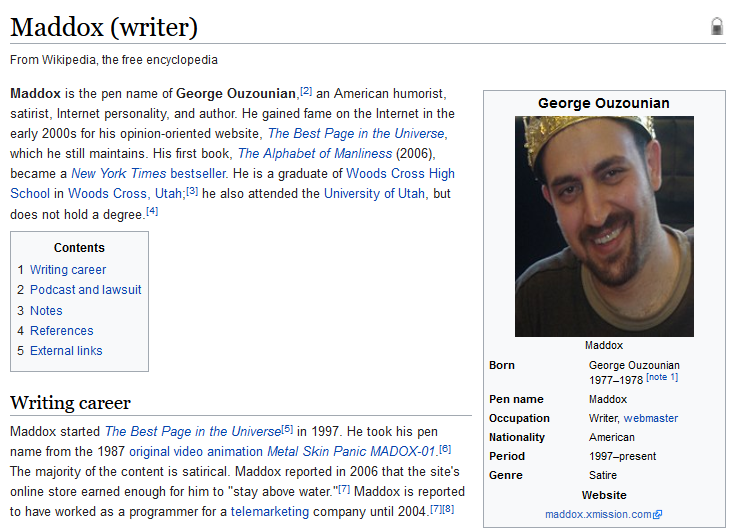Screen dimensions: 733x529
Task: Visit the Woods Cross, Utah link
Action: tap(125, 194)
